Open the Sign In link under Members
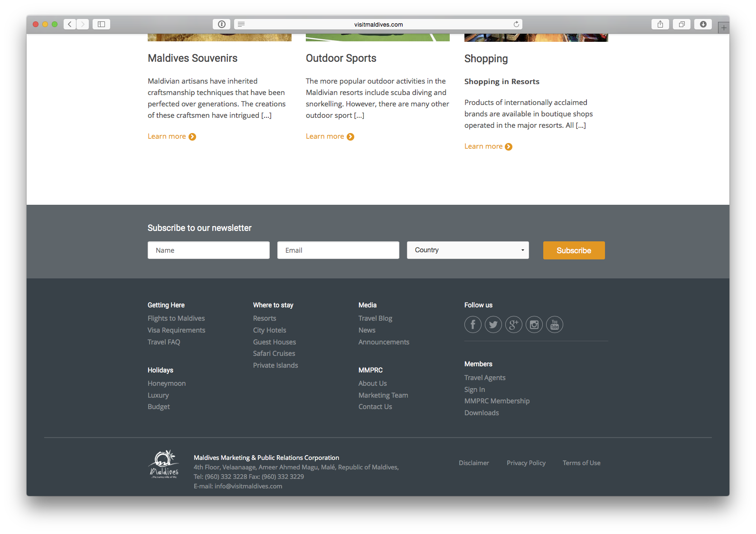 [475, 390]
